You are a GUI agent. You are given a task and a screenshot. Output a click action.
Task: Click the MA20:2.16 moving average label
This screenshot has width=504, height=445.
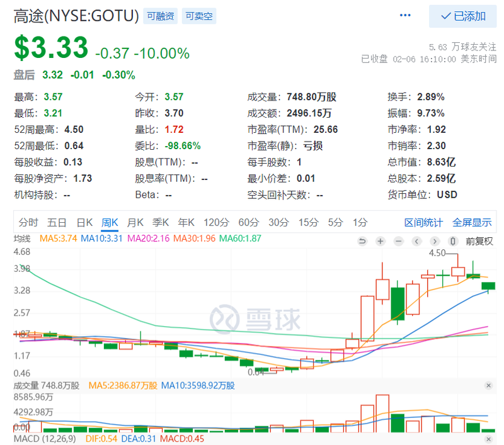coord(148,239)
